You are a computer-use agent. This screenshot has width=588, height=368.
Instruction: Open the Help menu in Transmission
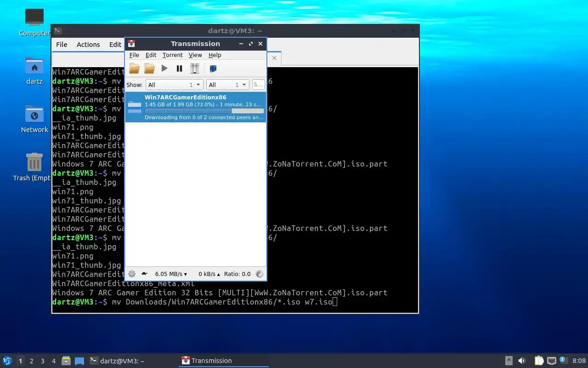tap(215, 55)
